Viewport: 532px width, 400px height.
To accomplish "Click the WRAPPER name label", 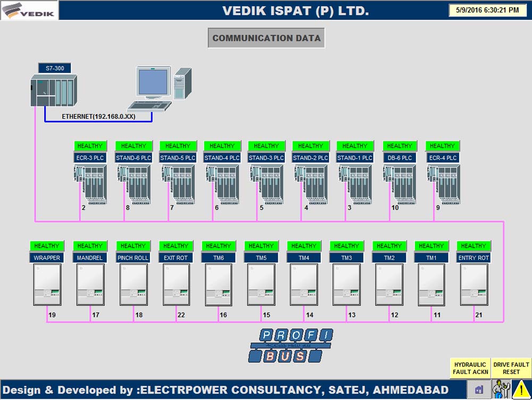I will tap(47, 258).
